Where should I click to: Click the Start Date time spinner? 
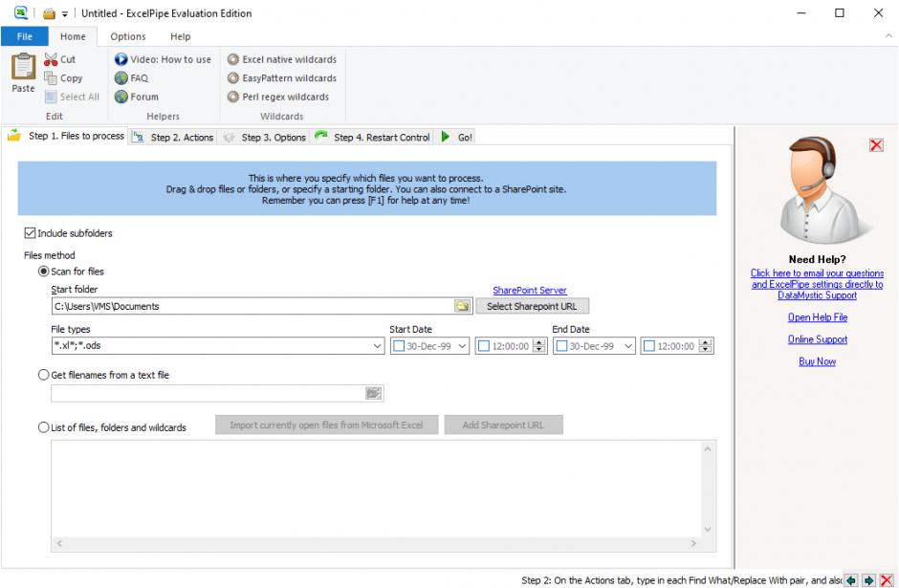coord(539,346)
